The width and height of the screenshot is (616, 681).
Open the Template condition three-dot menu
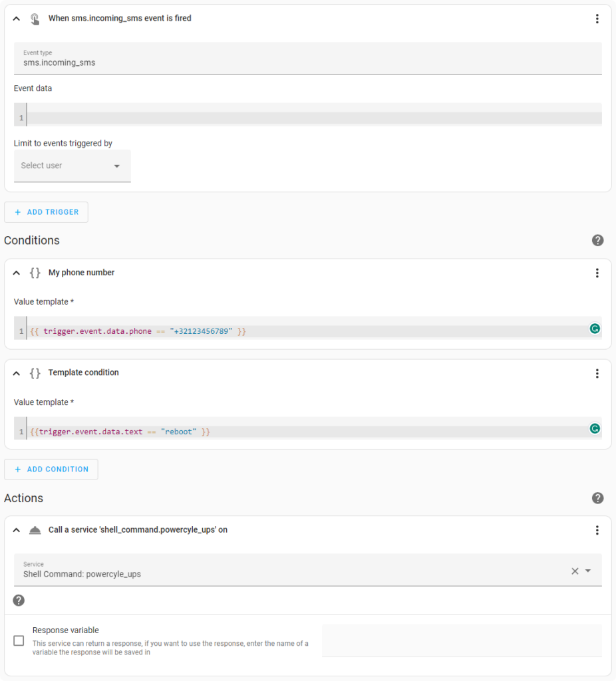pyautogui.click(x=597, y=374)
